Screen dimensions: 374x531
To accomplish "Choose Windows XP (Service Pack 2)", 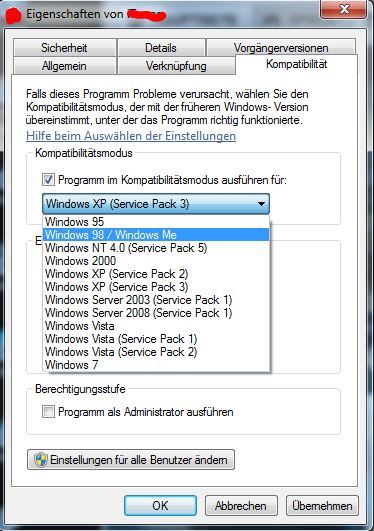I will pos(156,274).
